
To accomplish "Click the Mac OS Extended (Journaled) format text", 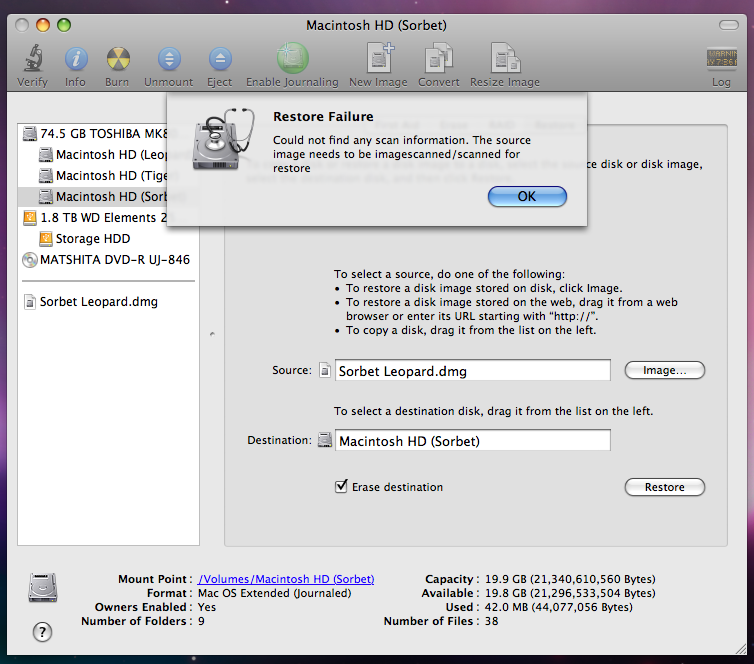I will [x=275, y=593].
